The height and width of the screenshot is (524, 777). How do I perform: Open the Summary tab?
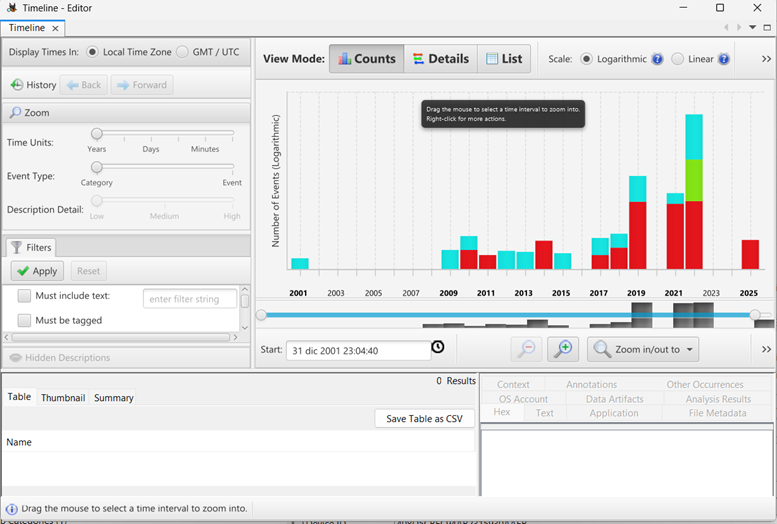tap(113, 397)
